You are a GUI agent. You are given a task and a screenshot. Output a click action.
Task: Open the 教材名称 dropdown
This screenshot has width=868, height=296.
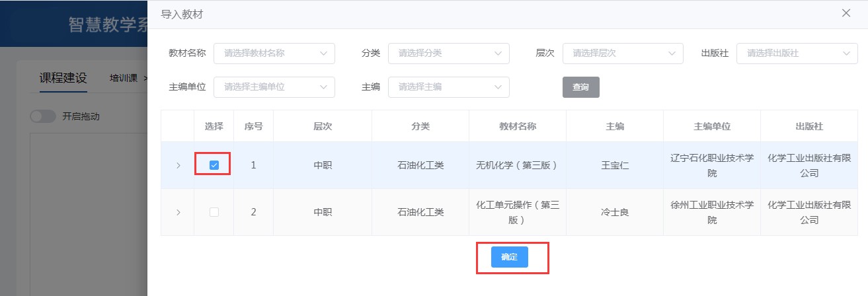pos(274,54)
